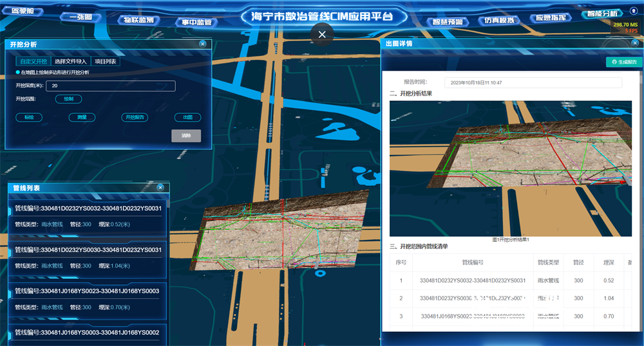Switch to the 项目列表 tab
The image size is (644, 346).
click(105, 62)
